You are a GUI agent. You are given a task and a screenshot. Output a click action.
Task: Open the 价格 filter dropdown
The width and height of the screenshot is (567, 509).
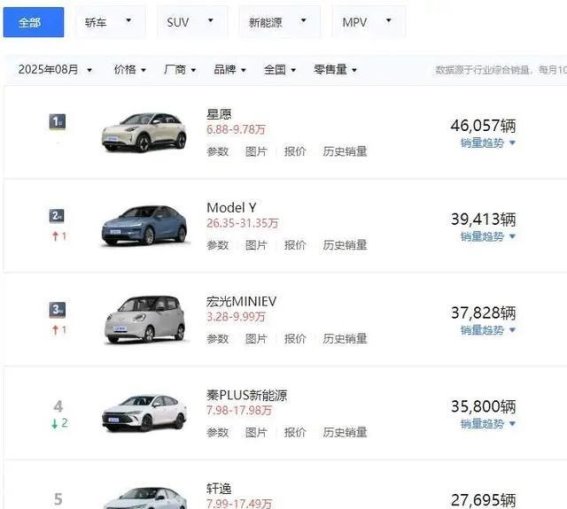tap(130, 69)
